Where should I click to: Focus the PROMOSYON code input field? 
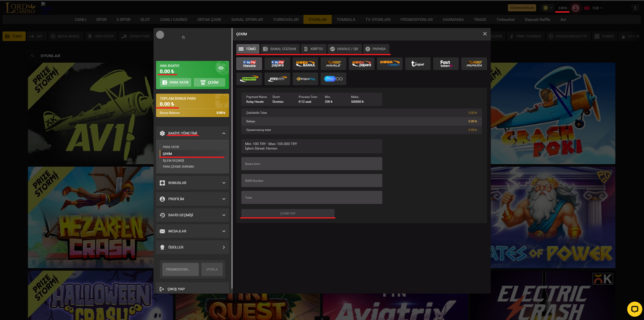(180, 269)
